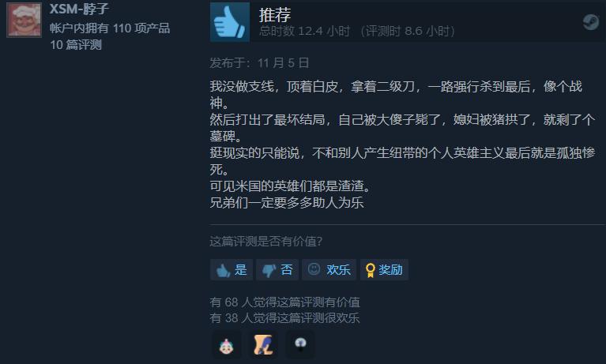Give an award using 奖励 button
Viewport: 606px width, 364px height.
384,270
